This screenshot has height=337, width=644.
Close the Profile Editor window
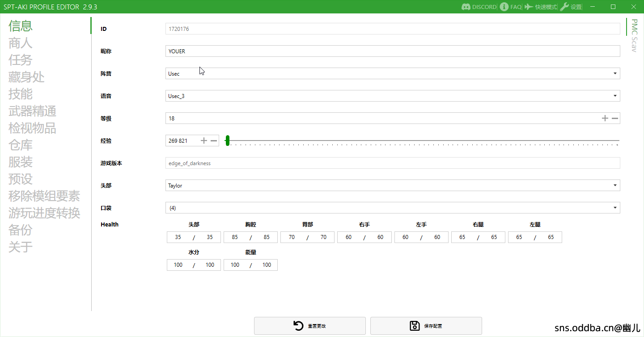(x=634, y=7)
